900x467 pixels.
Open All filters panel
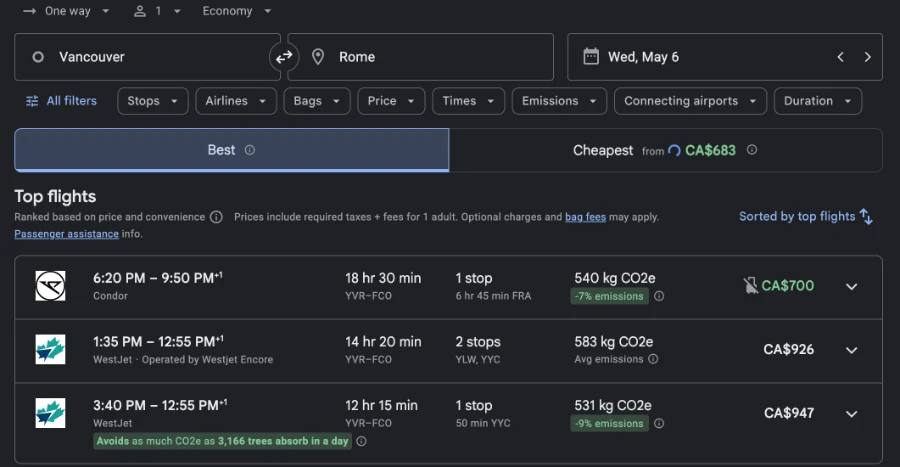pos(61,101)
